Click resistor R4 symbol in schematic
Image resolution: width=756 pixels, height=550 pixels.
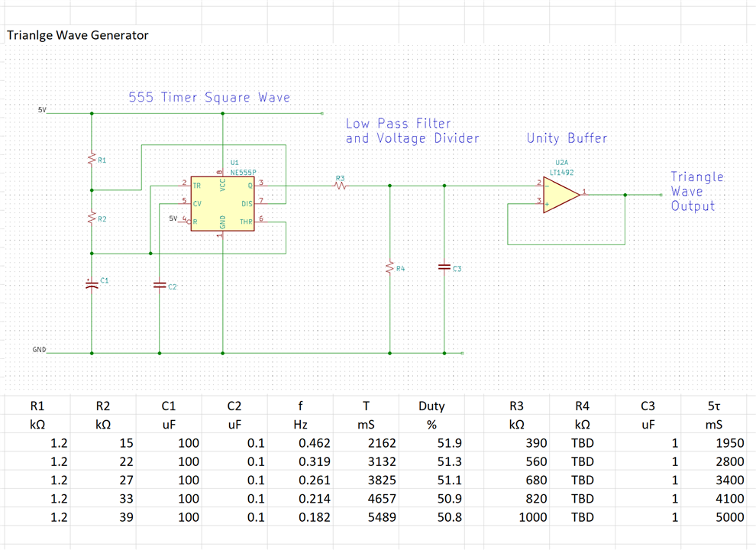click(x=389, y=268)
